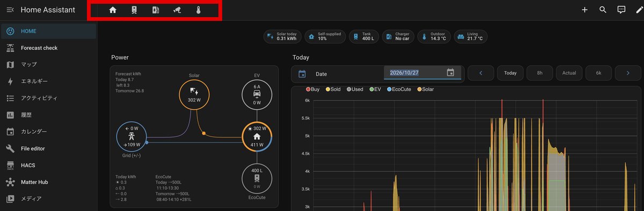Screen dimensions: 644x211
Task: Open the Assist chat icon
Action: tap(621, 10)
